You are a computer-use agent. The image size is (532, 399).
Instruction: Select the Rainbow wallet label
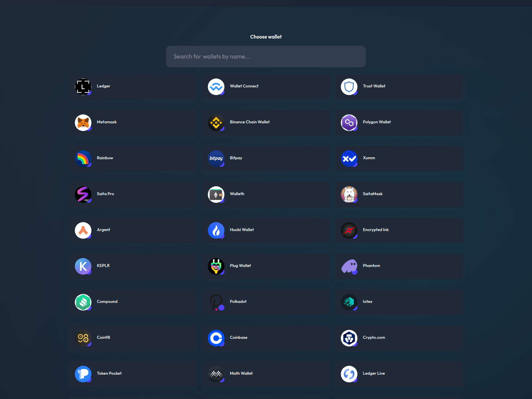(105, 158)
